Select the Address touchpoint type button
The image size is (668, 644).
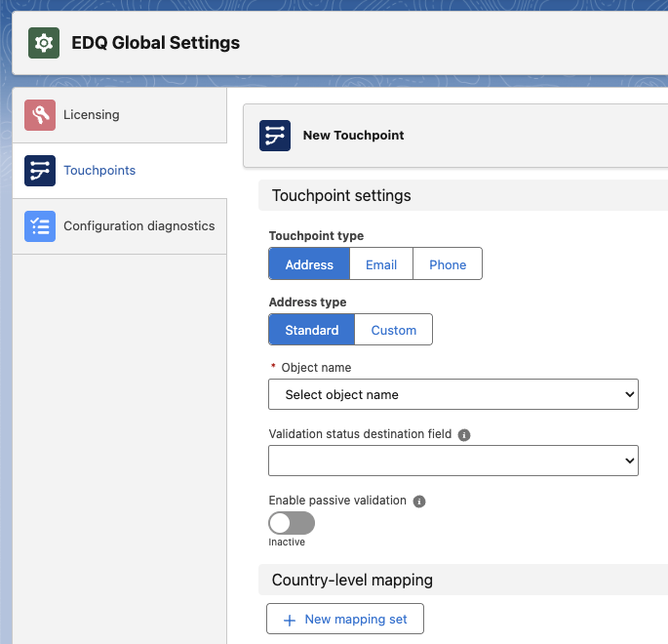coord(309,264)
